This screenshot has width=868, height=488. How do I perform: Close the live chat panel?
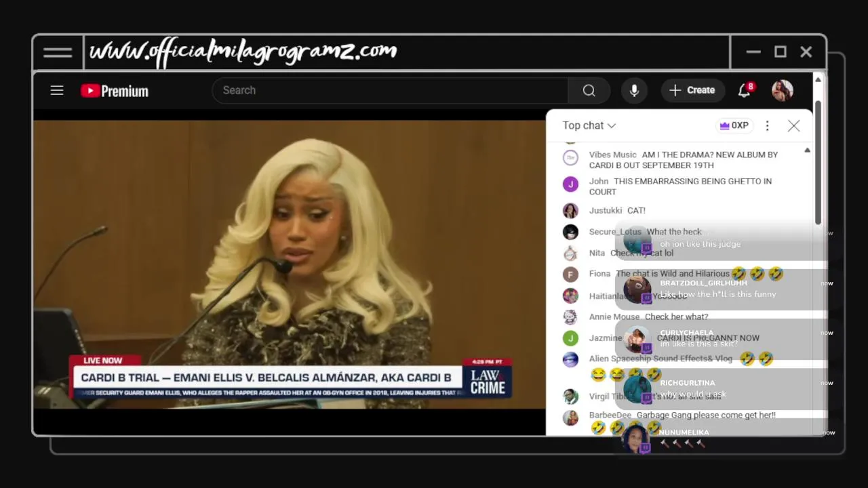click(x=793, y=125)
